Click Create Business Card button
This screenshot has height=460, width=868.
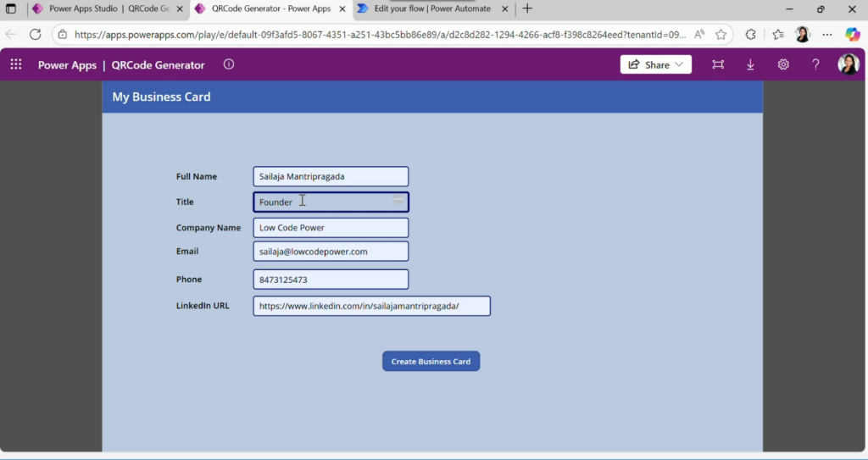[431, 362]
